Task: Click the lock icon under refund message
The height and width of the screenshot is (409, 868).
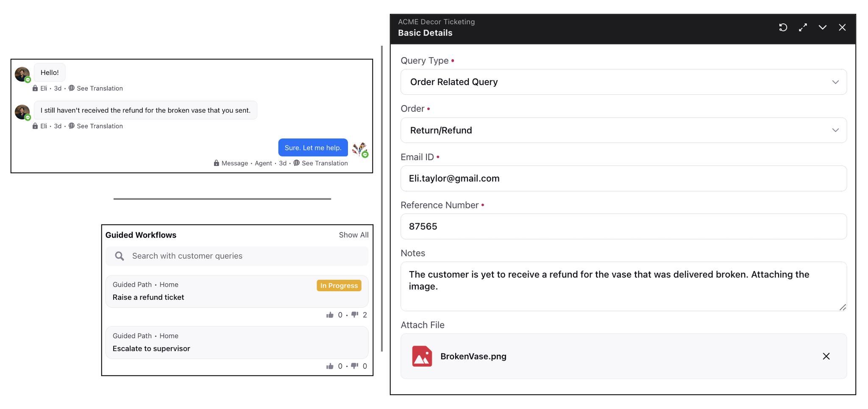Action: click(x=35, y=126)
